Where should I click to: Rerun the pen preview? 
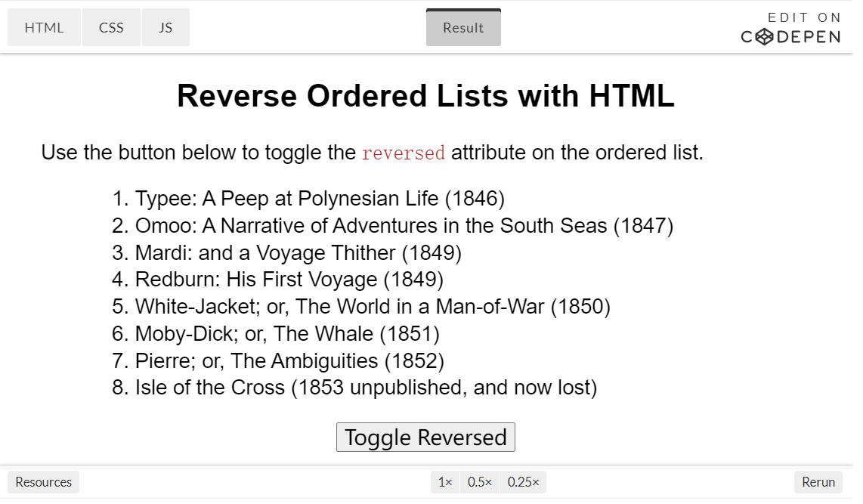(x=818, y=482)
